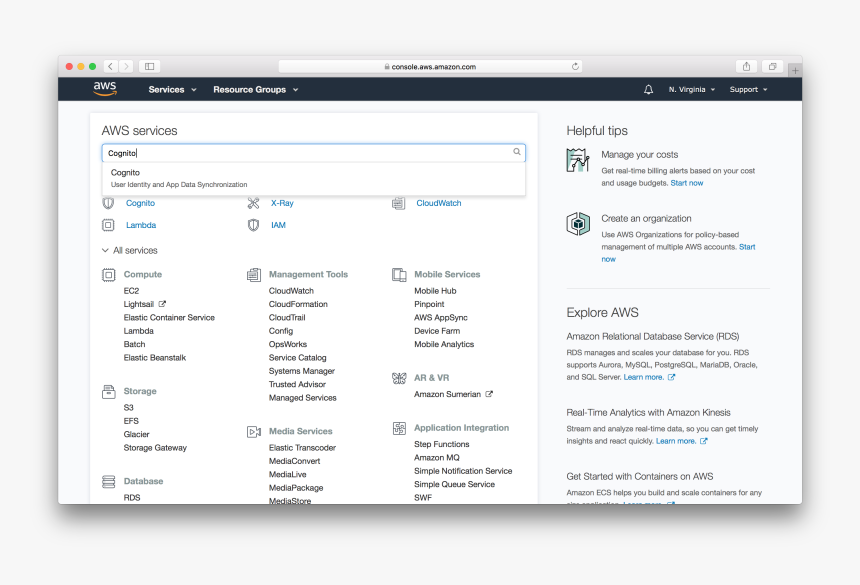860x585 pixels.
Task: Click the Create an organization icon
Action: click(x=578, y=224)
